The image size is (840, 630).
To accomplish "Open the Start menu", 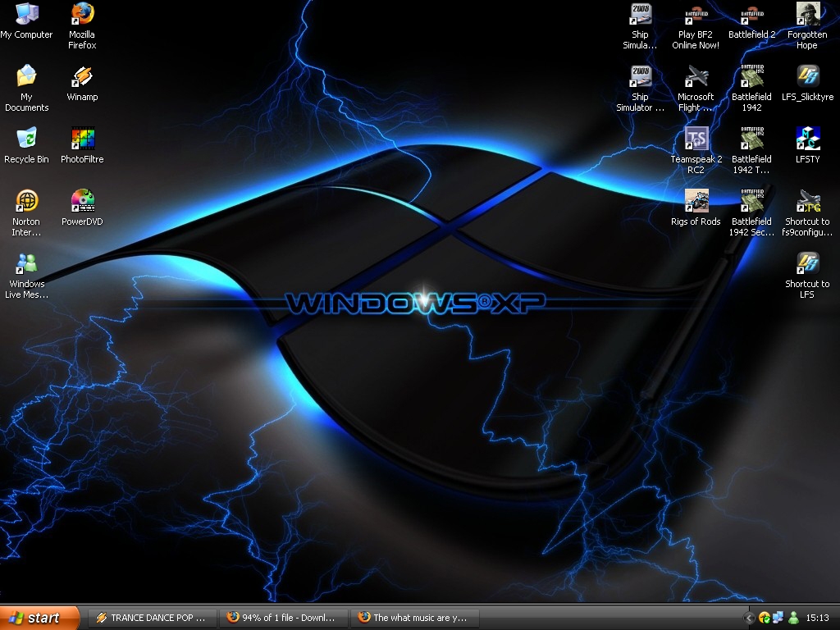I will (x=39, y=618).
